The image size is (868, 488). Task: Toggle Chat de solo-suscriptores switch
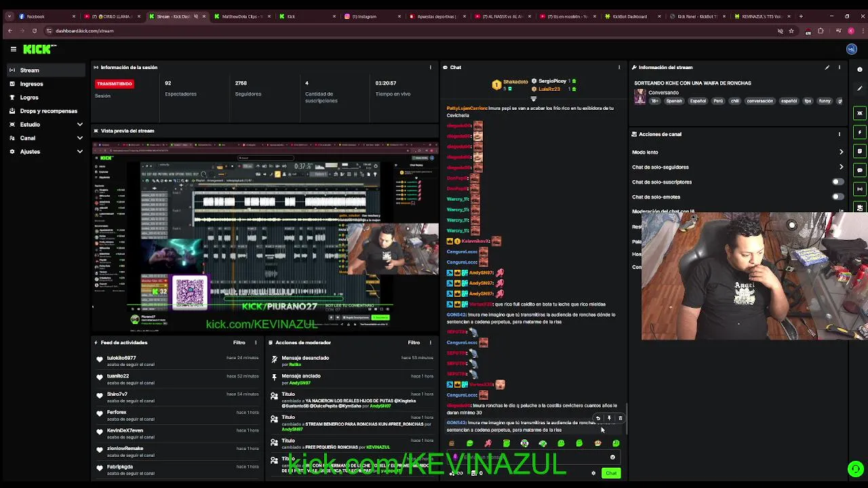click(x=838, y=182)
